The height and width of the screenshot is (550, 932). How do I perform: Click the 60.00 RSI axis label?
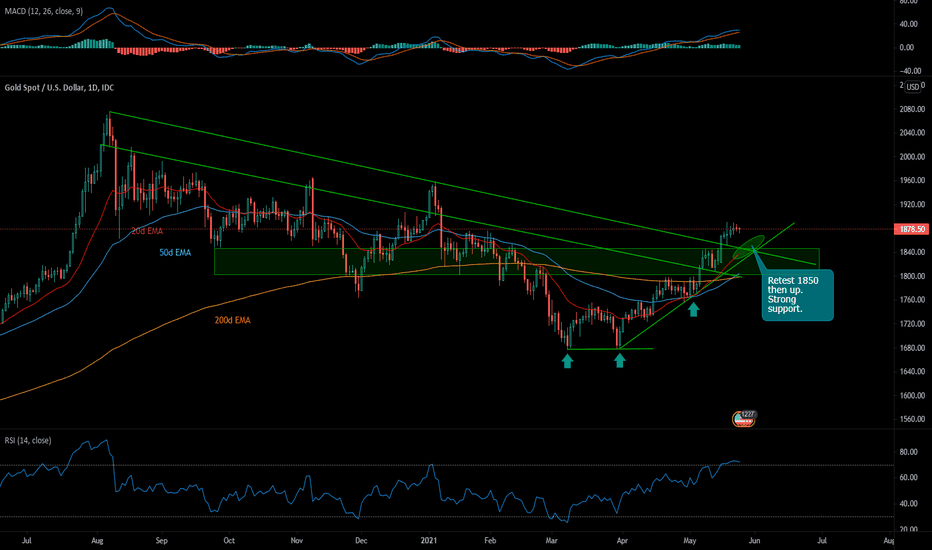coord(908,477)
